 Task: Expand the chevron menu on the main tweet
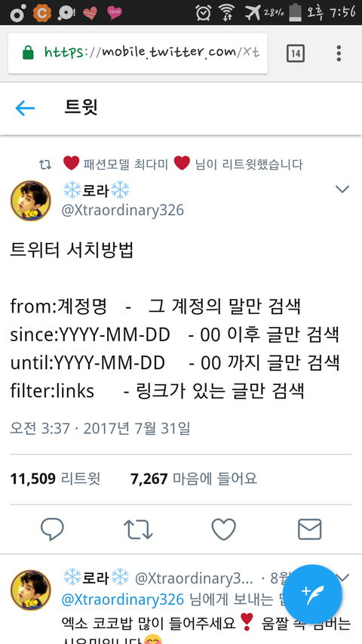click(342, 190)
